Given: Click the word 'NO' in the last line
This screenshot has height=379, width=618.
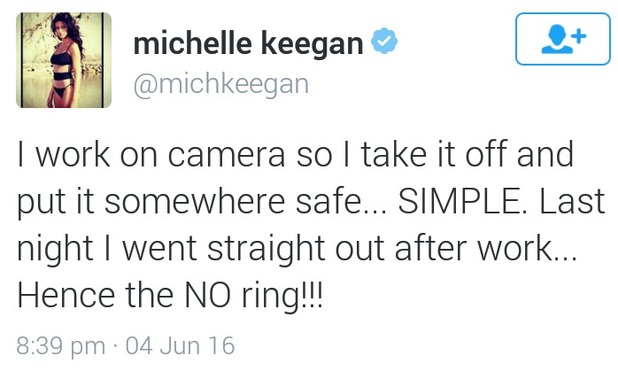Looking at the screenshot, I should 208,295.
